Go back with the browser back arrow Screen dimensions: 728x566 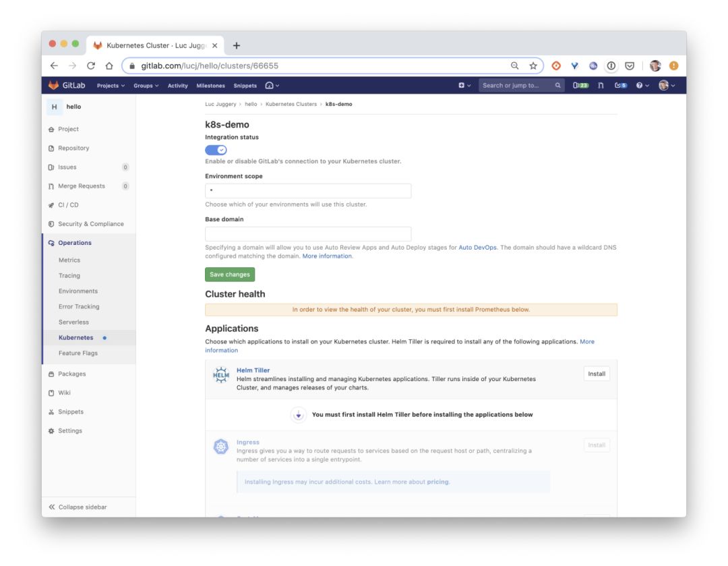(x=54, y=65)
